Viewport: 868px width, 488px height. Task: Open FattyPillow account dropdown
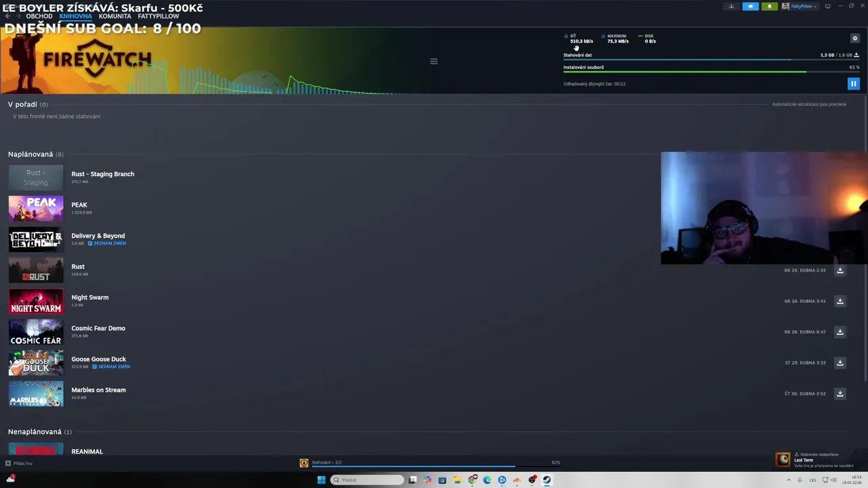(800, 6)
